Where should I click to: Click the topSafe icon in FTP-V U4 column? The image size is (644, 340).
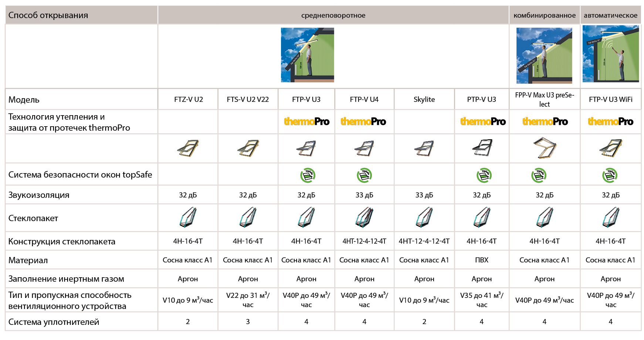[x=364, y=175]
